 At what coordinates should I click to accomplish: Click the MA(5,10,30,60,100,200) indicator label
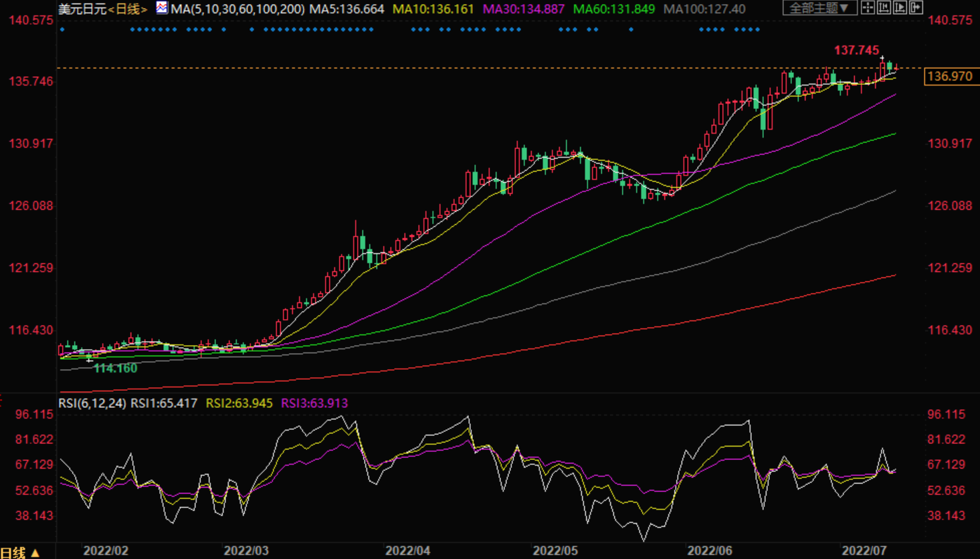pyautogui.click(x=237, y=9)
